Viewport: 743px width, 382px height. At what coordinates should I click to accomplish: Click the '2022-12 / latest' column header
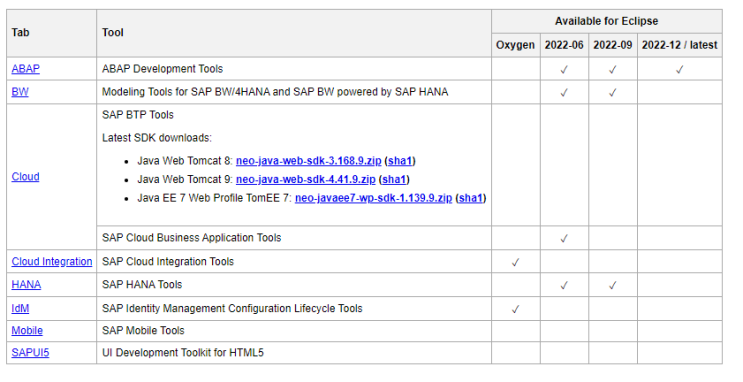point(680,45)
